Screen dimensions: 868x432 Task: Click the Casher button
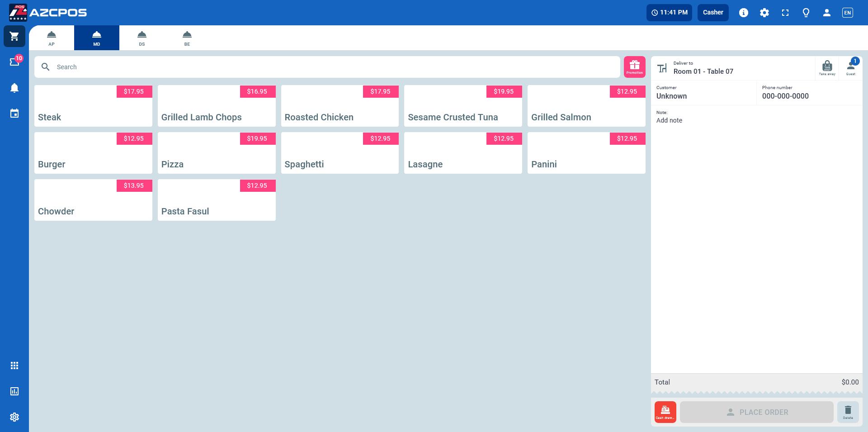pyautogui.click(x=713, y=13)
